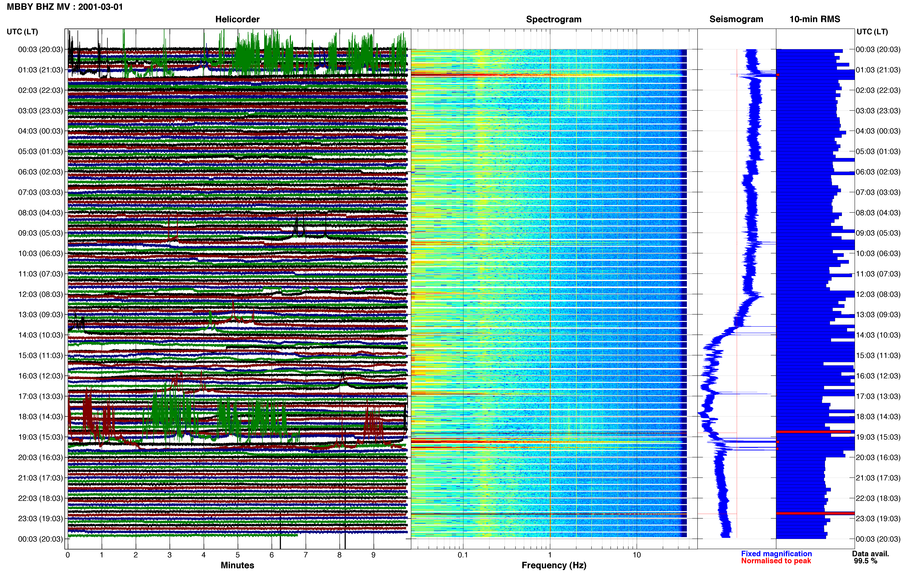Click the right '06:03 (02:03)' time label

pyautogui.click(x=878, y=172)
